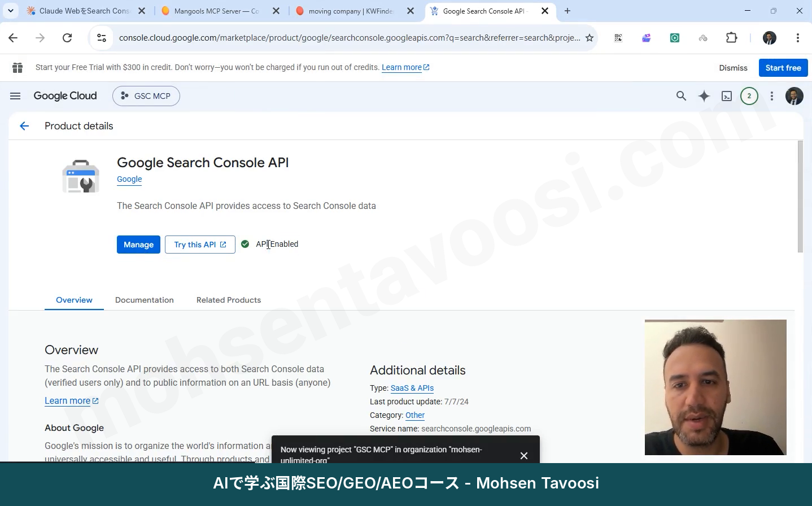Image resolution: width=812 pixels, height=506 pixels.
Task: Open the Google publisher link
Action: point(129,179)
